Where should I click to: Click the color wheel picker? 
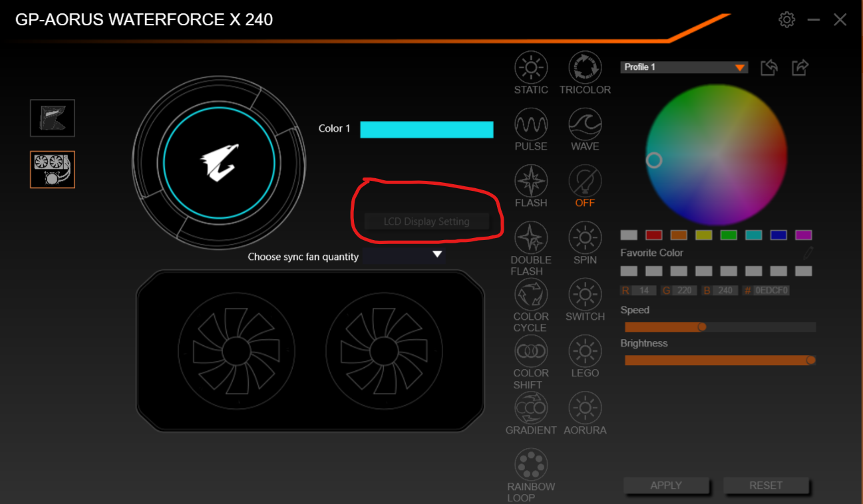717,154
